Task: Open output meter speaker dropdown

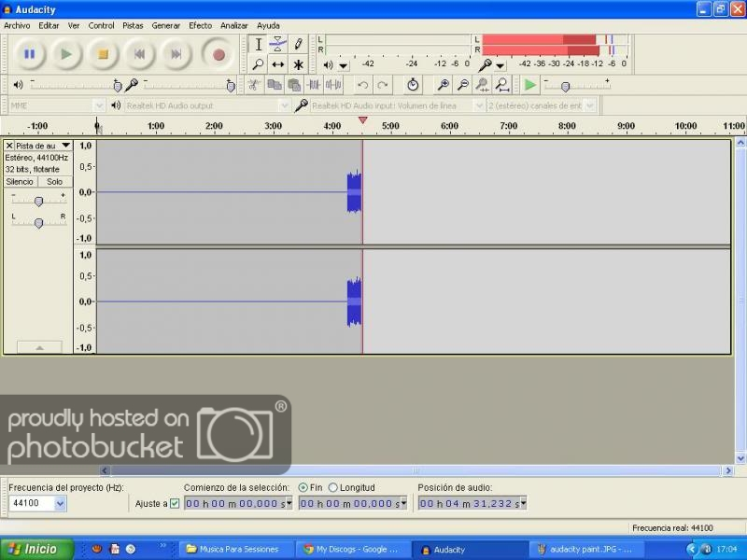Action: pos(344,65)
